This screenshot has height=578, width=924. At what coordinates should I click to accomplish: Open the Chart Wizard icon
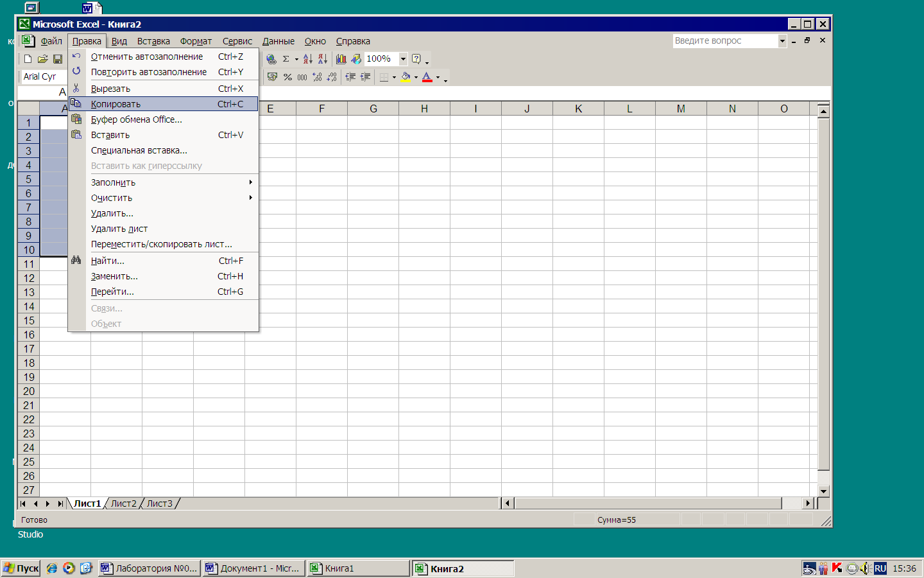click(341, 59)
